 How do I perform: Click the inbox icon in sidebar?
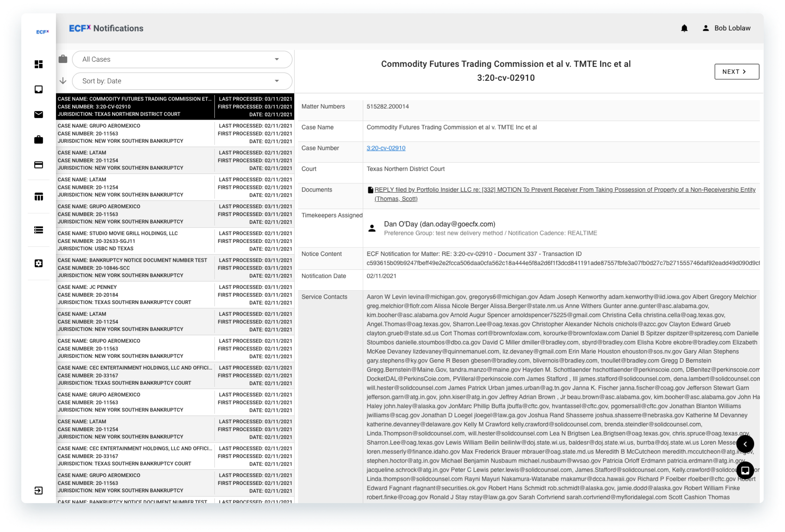coord(39,90)
